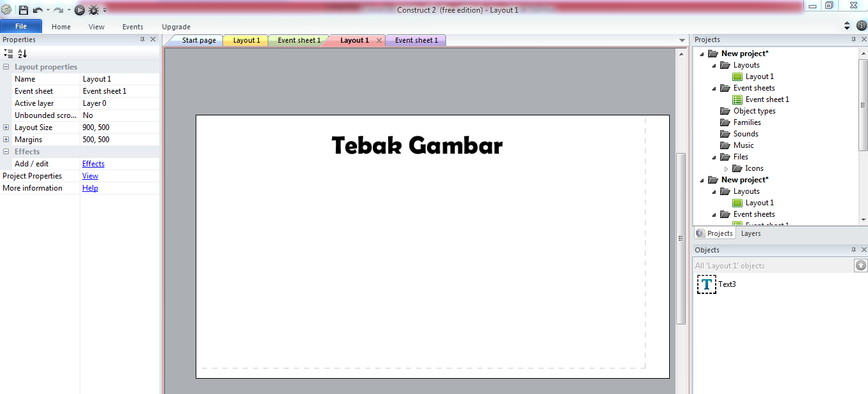Select the Tebak Gambar text on canvas
The height and width of the screenshot is (394, 868).
click(x=417, y=146)
